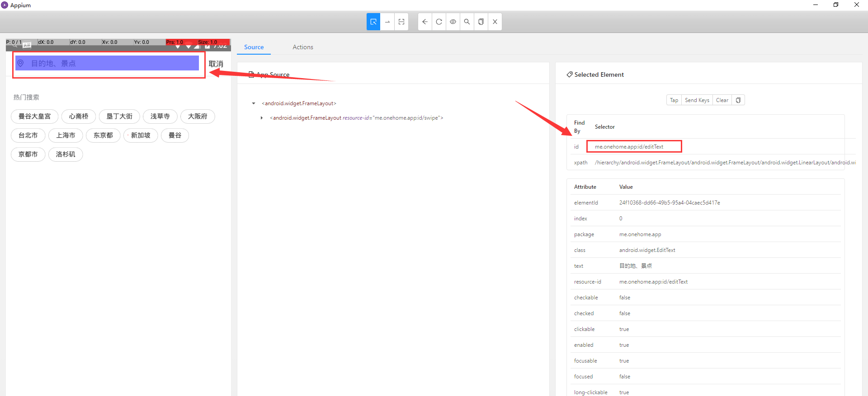Quit session with X toolbar icon
Screen dimensions: 868x396
495,22
